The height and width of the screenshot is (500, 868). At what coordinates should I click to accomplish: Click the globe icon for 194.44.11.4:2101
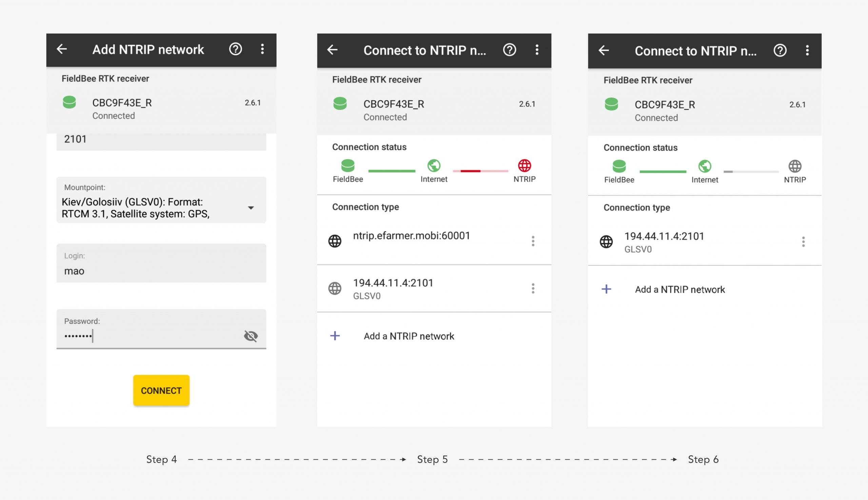pos(335,288)
